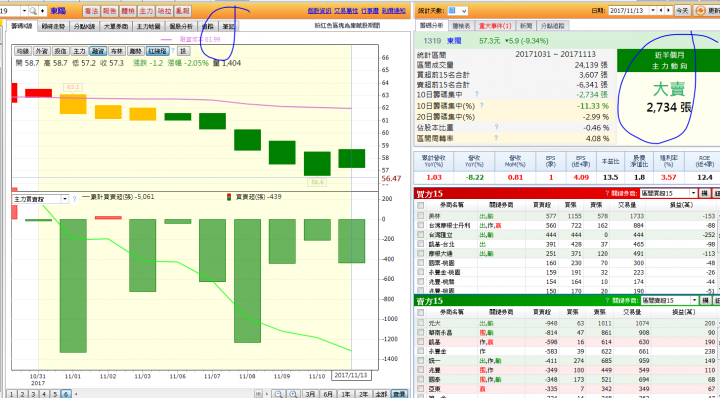
Task: Check the box for 美林 row
Action: pos(421,216)
